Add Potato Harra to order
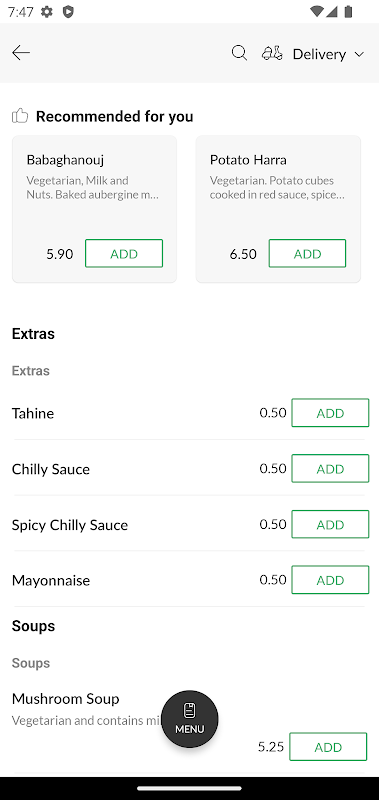Viewport: 379px width, 800px height. point(307,254)
